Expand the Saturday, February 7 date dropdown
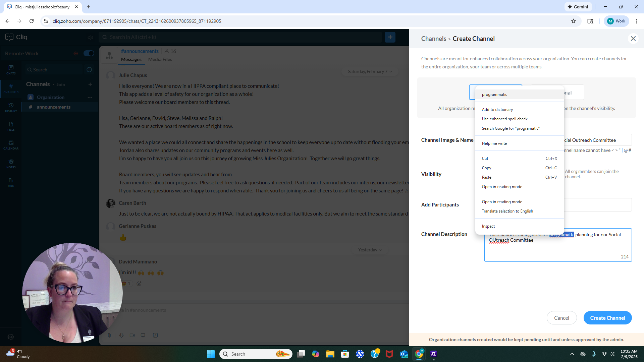 pyautogui.click(x=370, y=71)
